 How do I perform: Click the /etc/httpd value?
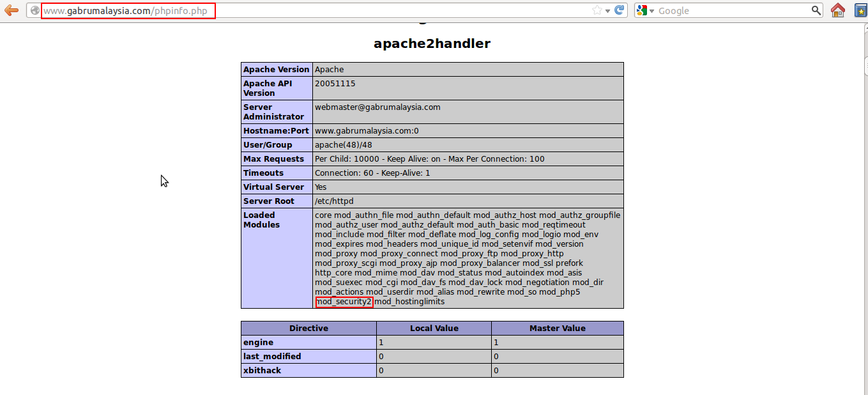coord(334,201)
